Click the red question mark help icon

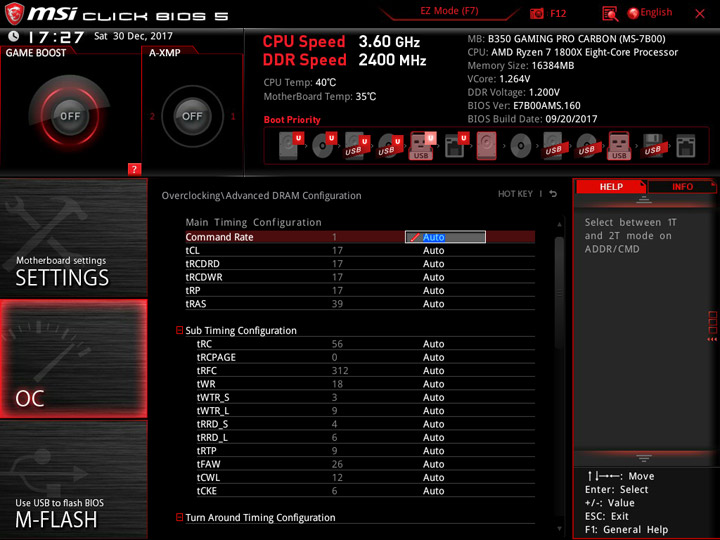(134, 169)
